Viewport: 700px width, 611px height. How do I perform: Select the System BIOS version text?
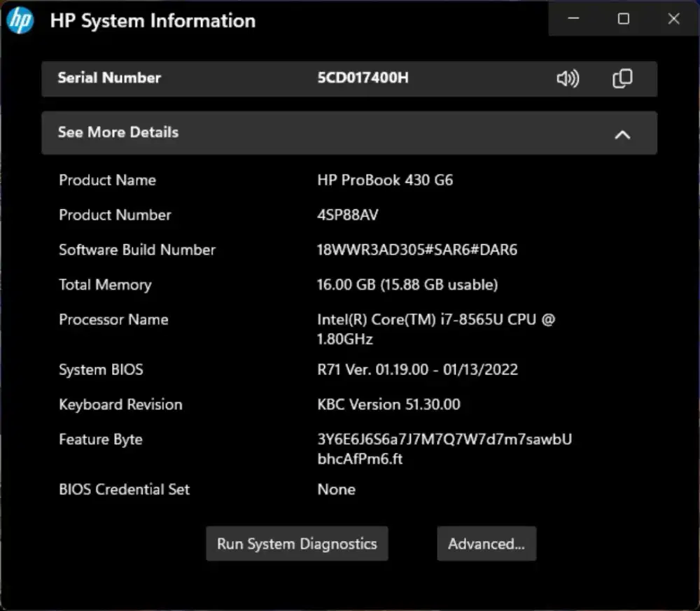tap(418, 370)
